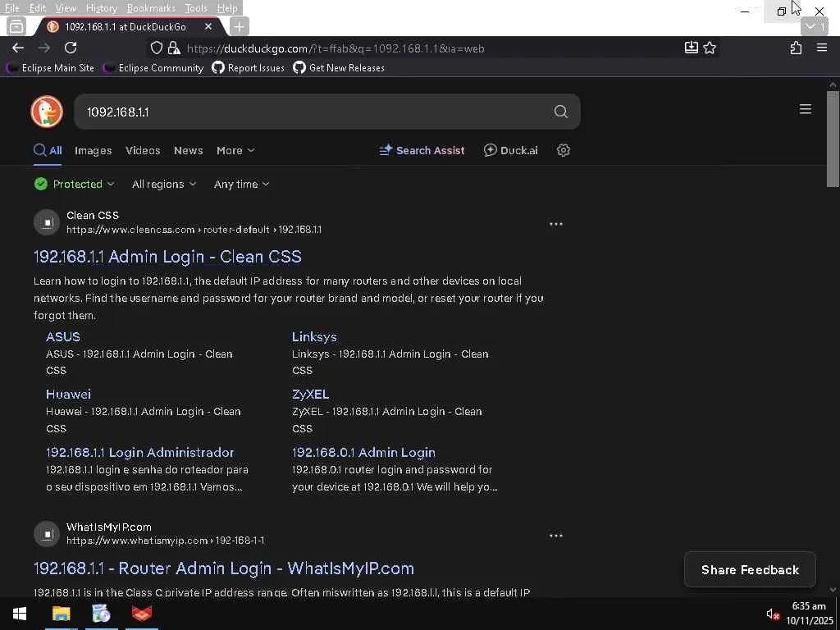Image resolution: width=840 pixels, height=630 pixels.
Task: Click the DuckDuckGo duck logo
Action: click(47, 112)
